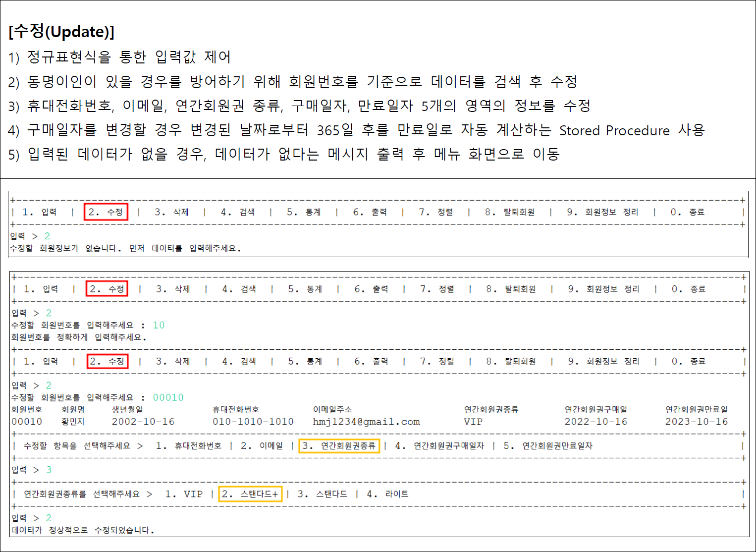Image resolution: width=756 pixels, height=552 pixels.
Task: Select the green input value '10' after 회원번호 prompt
Action: (159, 325)
